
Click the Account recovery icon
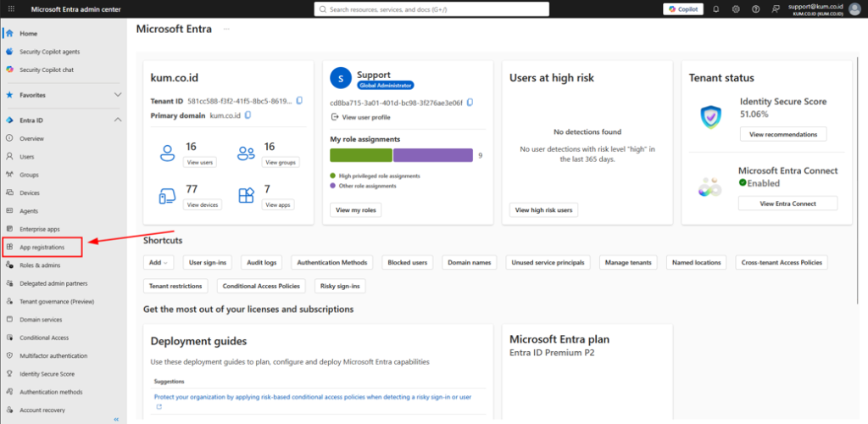pyautogui.click(x=9, y=410)
